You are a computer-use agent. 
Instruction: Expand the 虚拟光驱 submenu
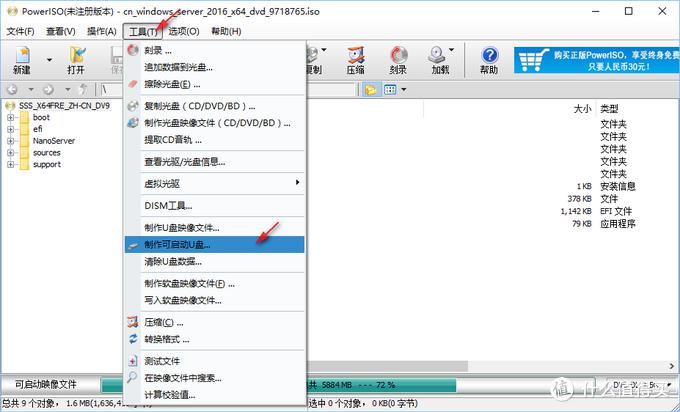coord(215,184)
